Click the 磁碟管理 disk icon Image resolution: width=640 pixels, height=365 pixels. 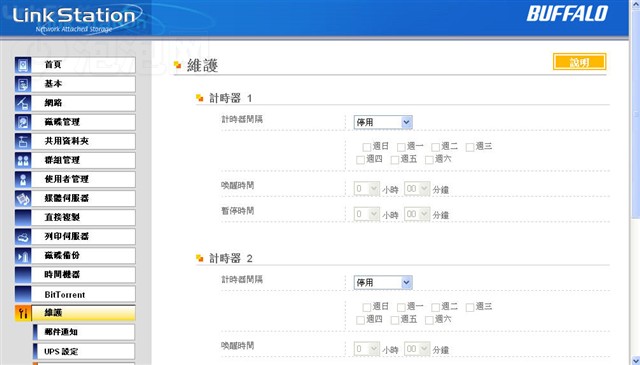pyautogui.click(x=23, y=122)
